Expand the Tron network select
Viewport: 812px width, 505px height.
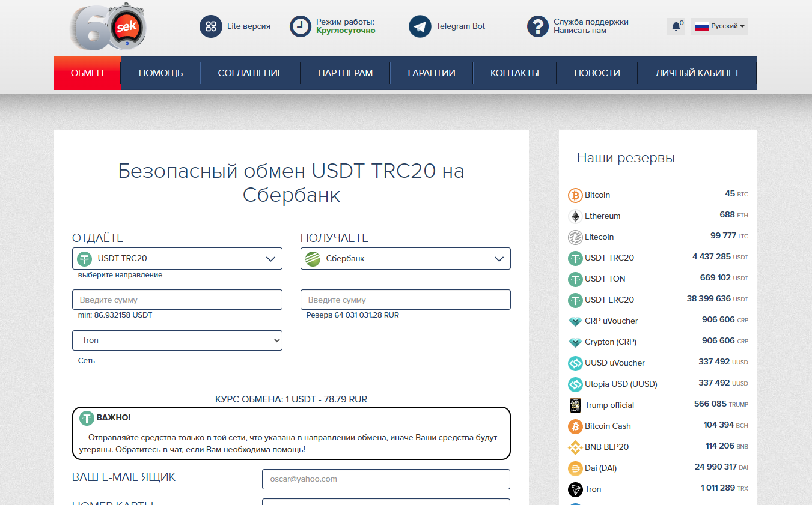click(x=177, y=340)
